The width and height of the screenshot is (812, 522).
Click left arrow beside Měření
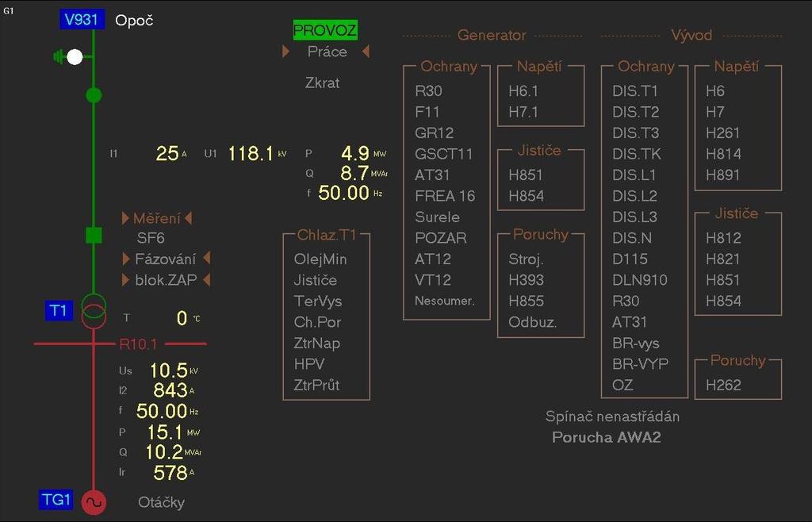tap(125, 218)
